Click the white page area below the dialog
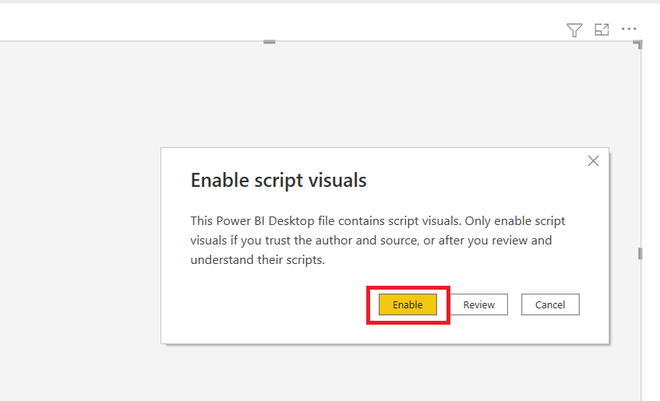 point(385,374)
